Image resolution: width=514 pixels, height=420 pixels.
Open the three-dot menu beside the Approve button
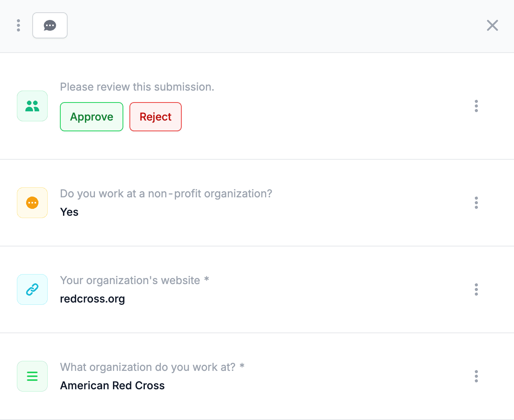[476, 106]
